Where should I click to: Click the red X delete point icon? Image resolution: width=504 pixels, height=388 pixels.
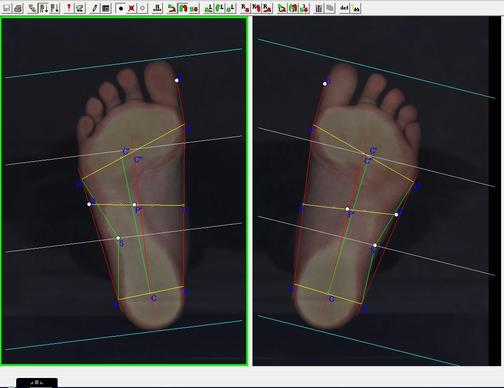click(x=131, y=8)
